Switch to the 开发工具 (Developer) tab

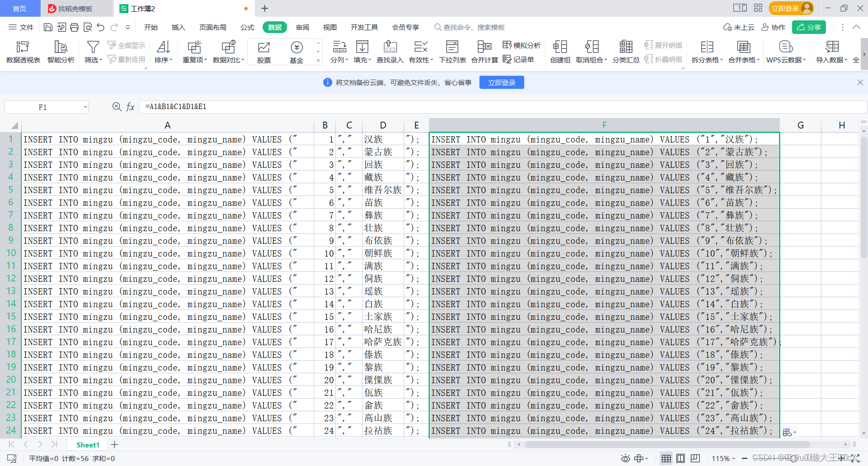(x=364, y=27)
